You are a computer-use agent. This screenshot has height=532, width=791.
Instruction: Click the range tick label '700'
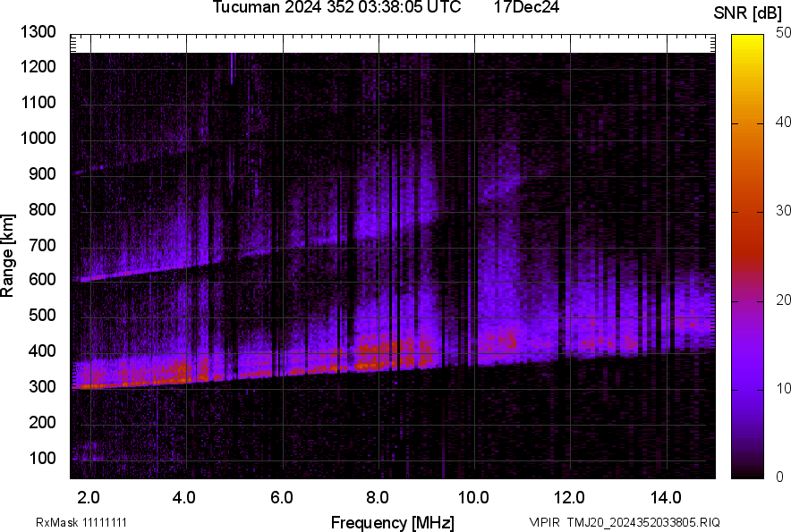[x=42, y=245]
